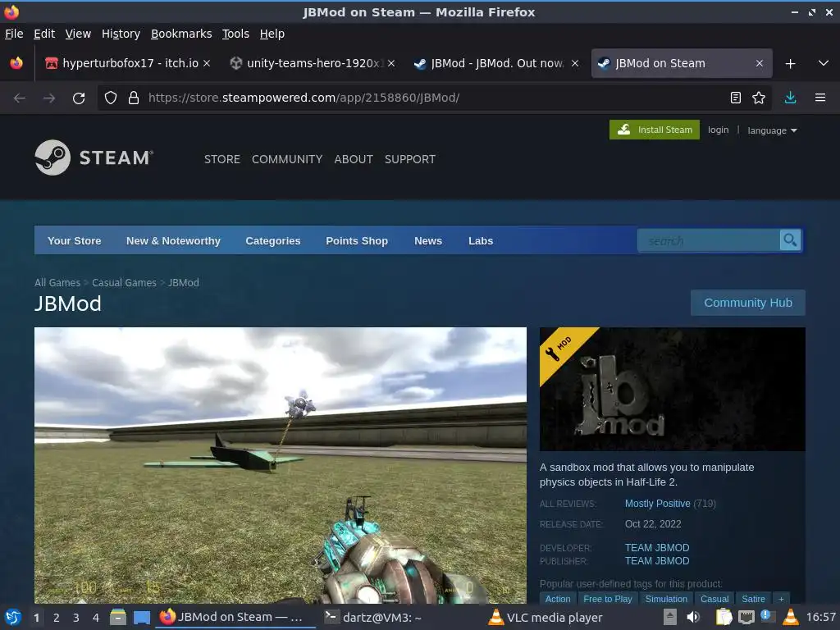
Task: Open the TEAM JBMOD publisher link
Action: (657, 561)
